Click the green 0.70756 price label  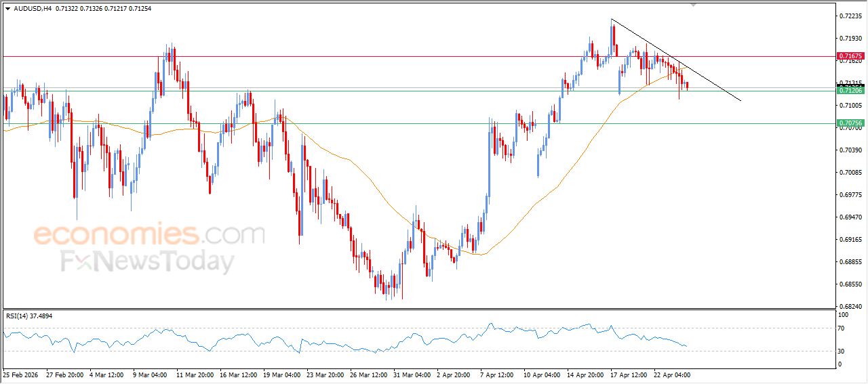850,123
